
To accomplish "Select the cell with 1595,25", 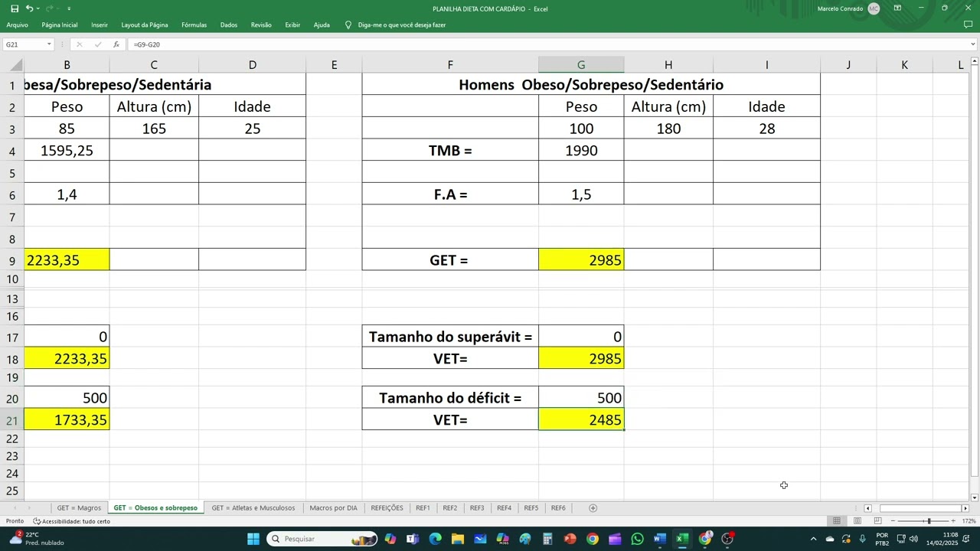I will click(67, 151).
